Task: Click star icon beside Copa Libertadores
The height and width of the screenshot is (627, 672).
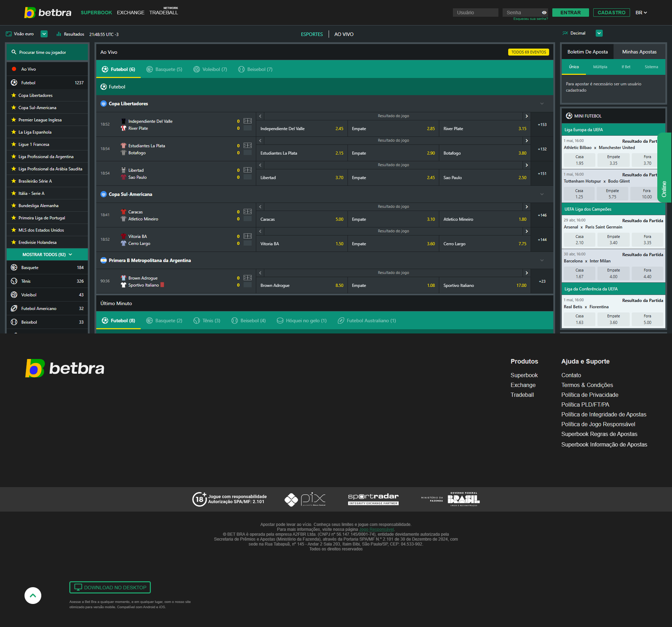Action: click(x=13, y=95)
